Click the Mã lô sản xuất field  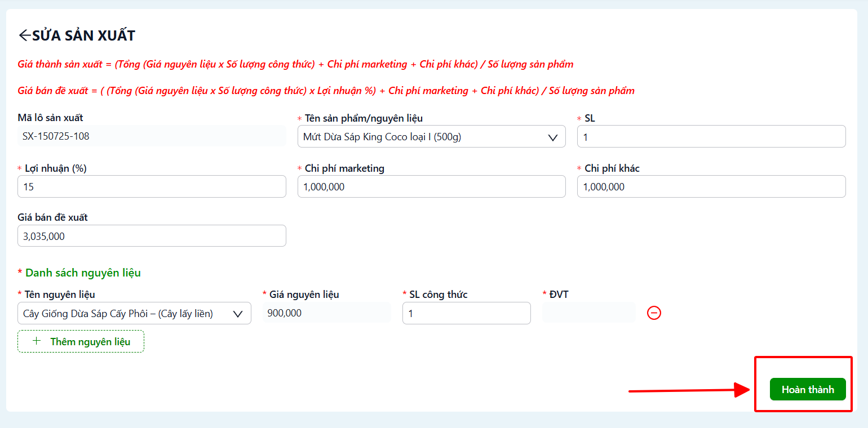point(152,136)
